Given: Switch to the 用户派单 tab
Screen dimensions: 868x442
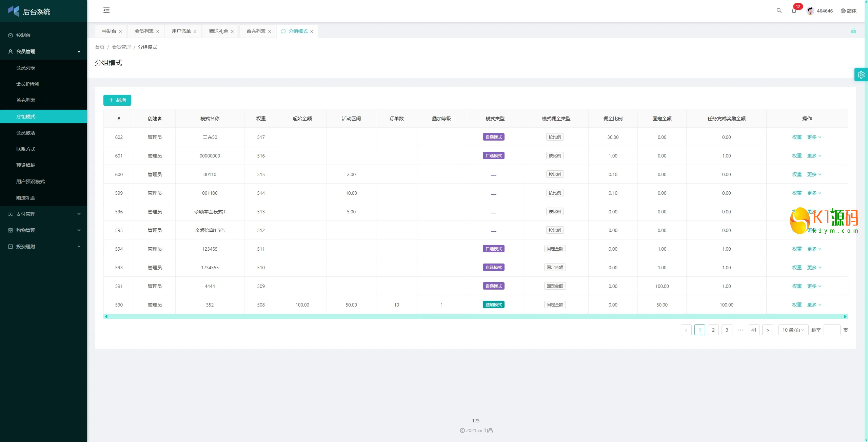Looking at the screenshot, I should 181,31.
